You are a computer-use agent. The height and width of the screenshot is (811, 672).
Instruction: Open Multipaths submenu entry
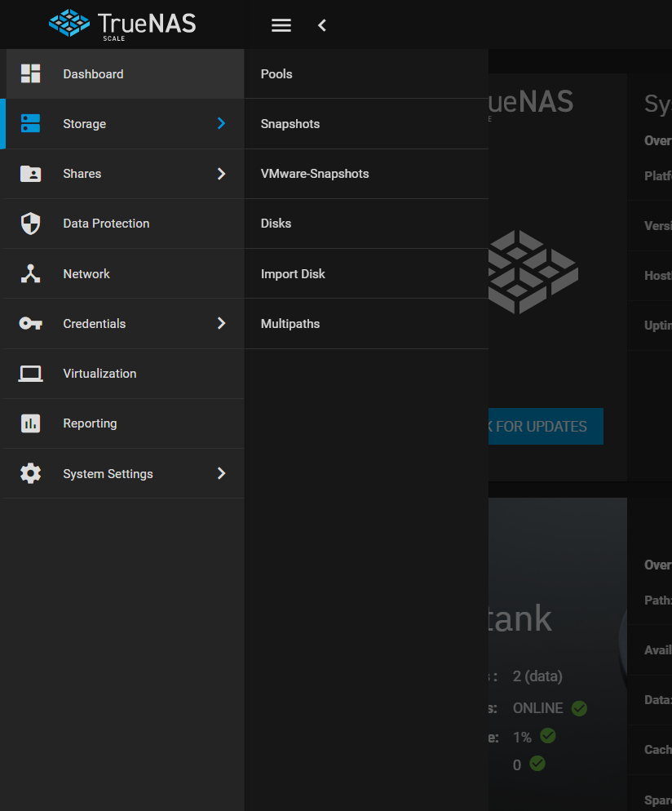pyautogui.click(x=366, y=324)
